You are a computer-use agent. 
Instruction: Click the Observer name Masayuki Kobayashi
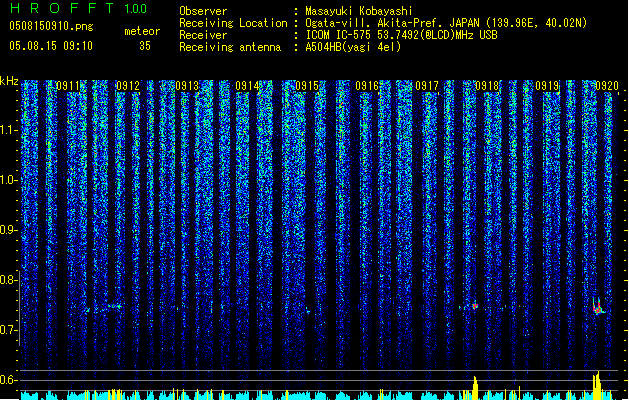tap(359, 11)
